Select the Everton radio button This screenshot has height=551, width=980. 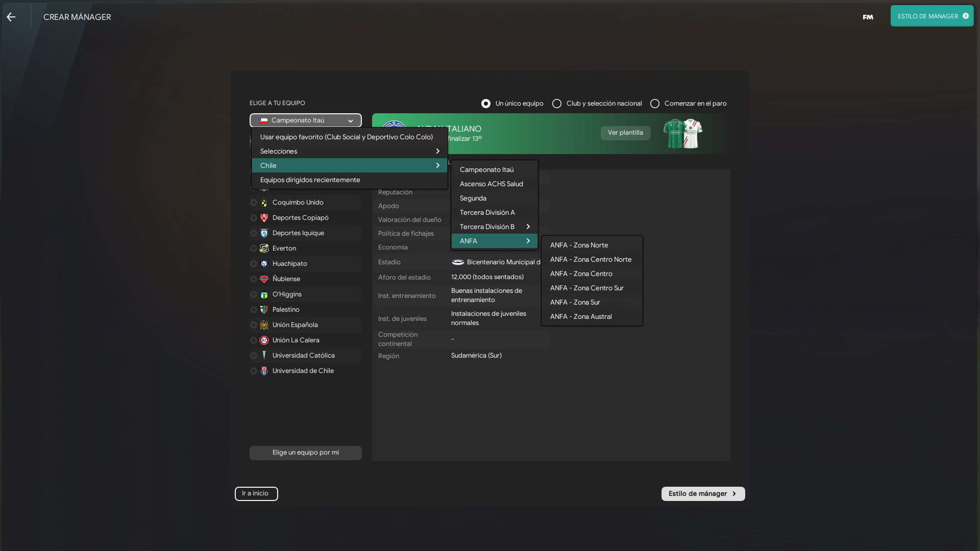(x=254, y=248)
